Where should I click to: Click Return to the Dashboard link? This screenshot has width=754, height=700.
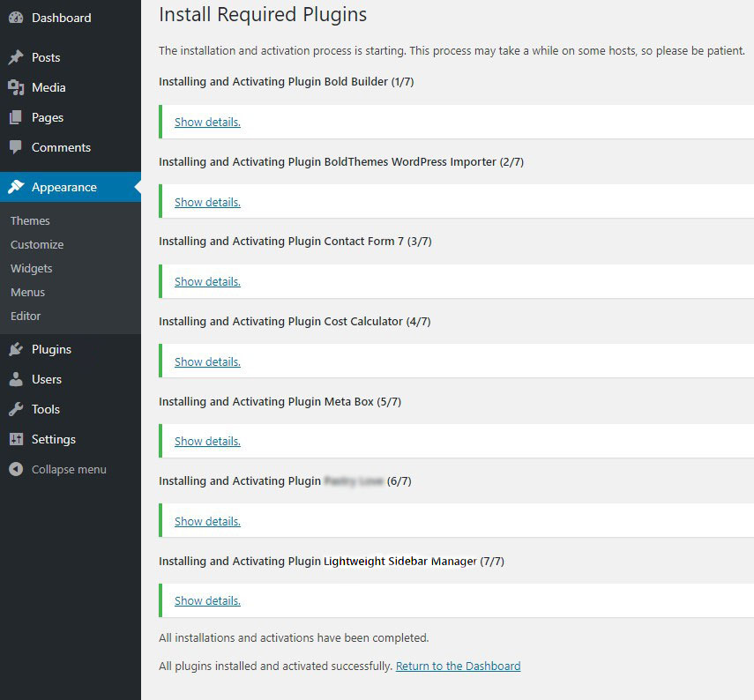pos(458,666)
